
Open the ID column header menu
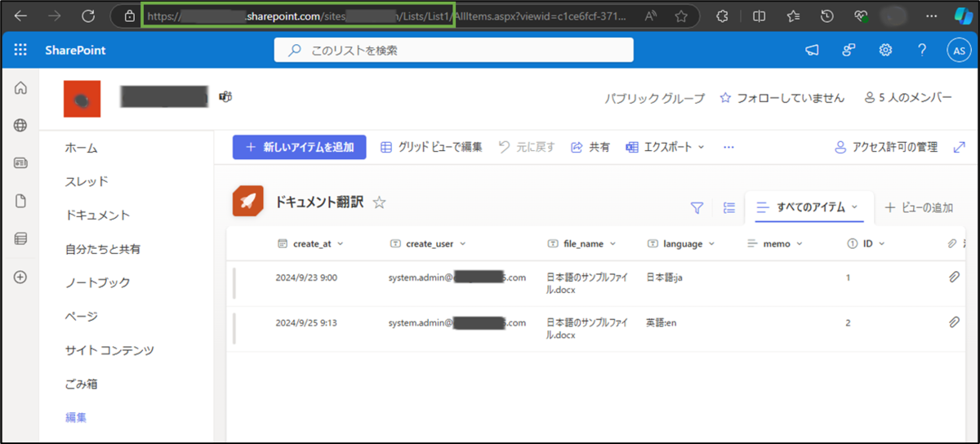click(866, 243)
